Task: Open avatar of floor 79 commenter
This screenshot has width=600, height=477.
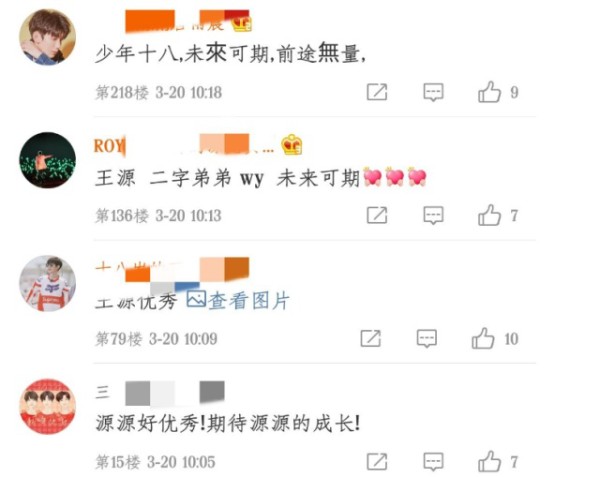Action: 47,283
